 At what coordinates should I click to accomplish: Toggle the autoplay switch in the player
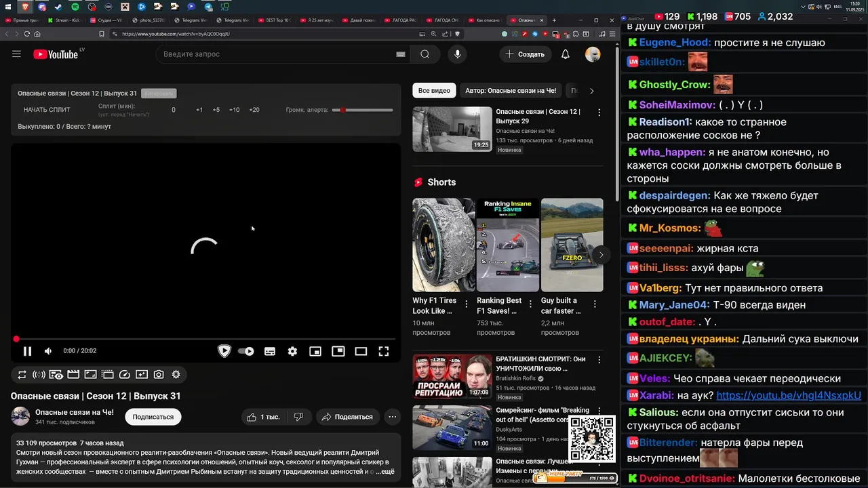coord(246,351)
